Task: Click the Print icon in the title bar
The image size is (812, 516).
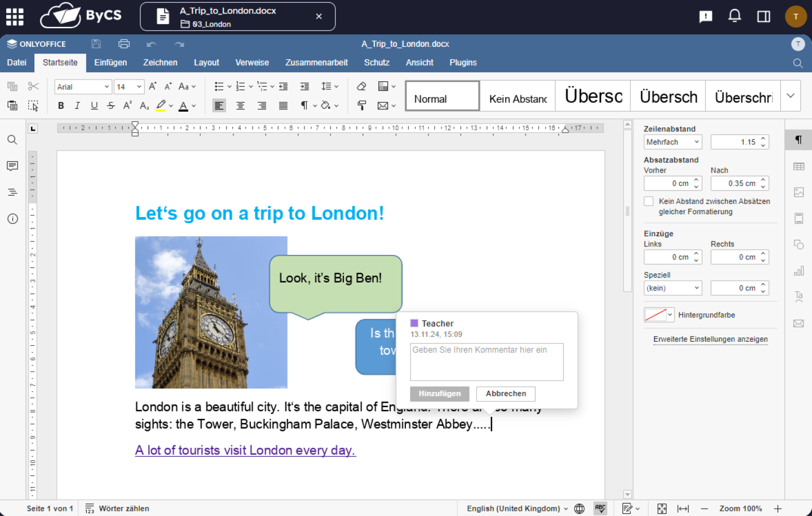Action: [x=124, y=44]
